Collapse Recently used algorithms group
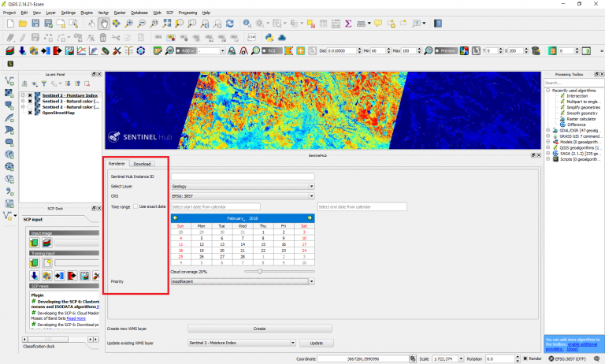Image resolution: width=605 pixels, height=364 pixels. click(548, 91)
